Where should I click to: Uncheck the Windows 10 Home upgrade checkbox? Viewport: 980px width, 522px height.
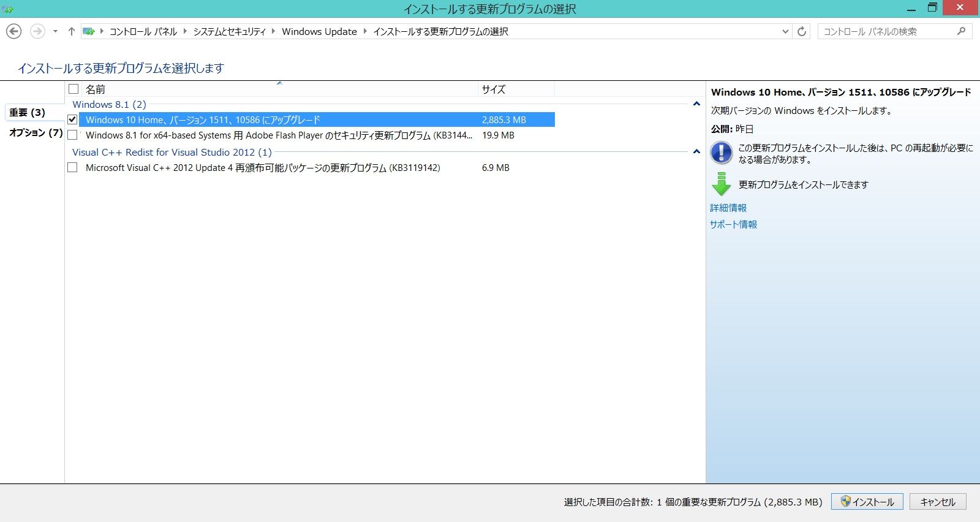point(72,119)
